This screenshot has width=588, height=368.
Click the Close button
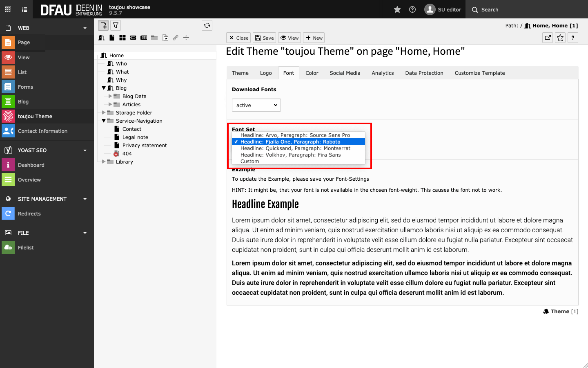[x=238, y=38]
